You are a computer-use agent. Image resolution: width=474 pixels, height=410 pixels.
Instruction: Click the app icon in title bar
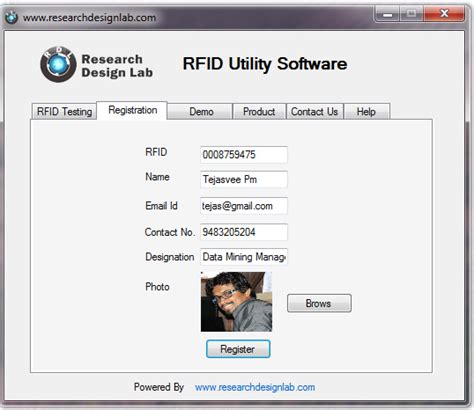11,17
